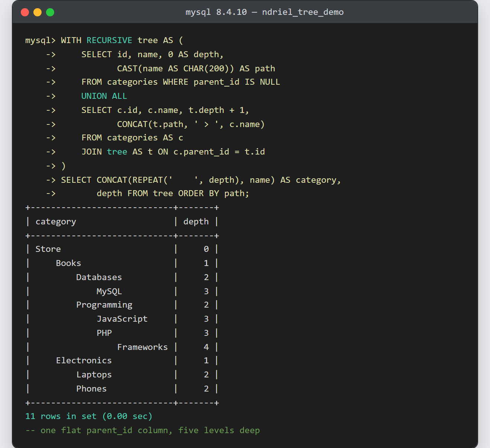Click the 'UNION ALL' keyword line
Image resolution: width=490 pixels, height=448 pixels.
(104, 96)
